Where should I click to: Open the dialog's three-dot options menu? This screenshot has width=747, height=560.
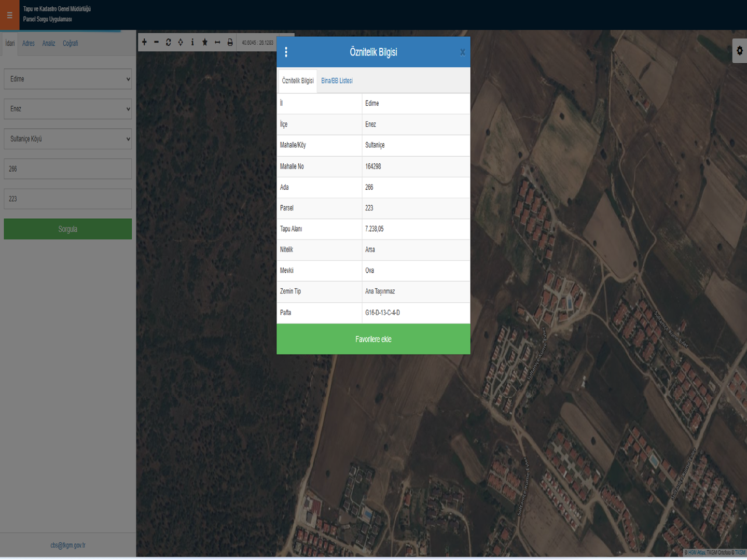[x=286, y=52]
